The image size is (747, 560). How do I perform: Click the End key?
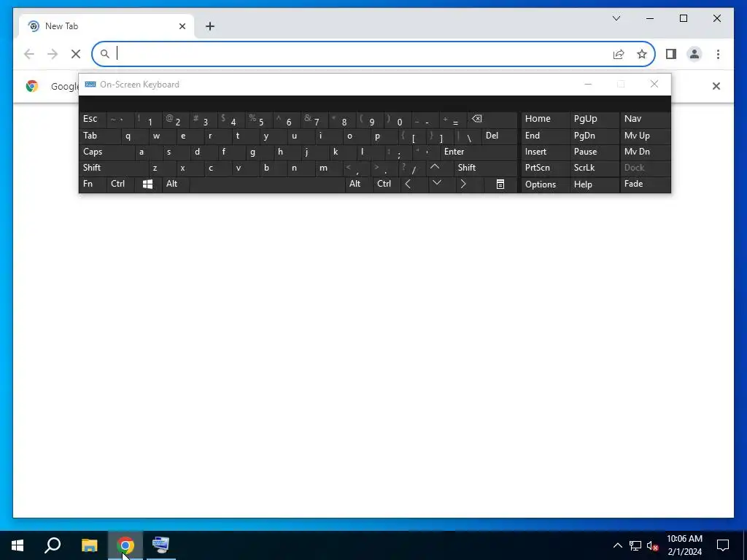(545, 136)
